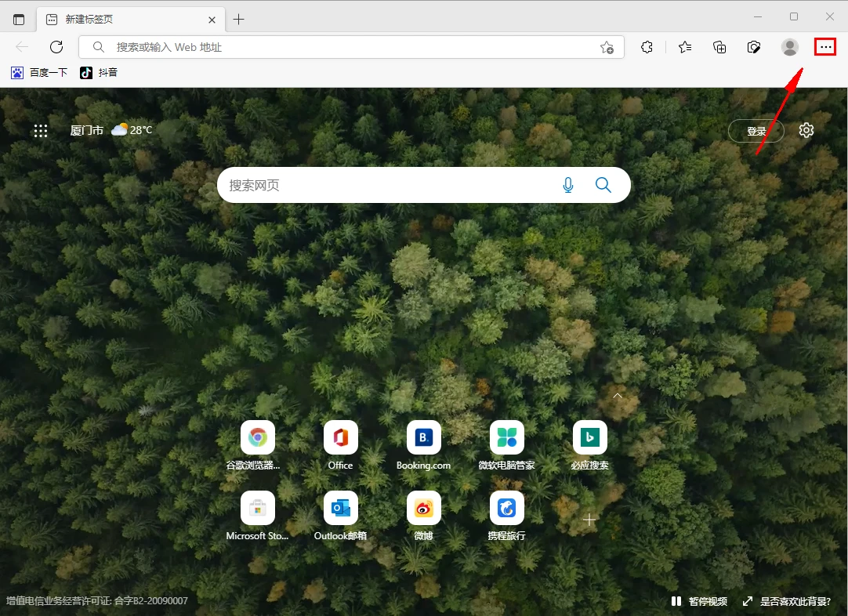The image size is (848, 616).
Task: Click the back navigation arrow
Action: (x=22, y=47)
